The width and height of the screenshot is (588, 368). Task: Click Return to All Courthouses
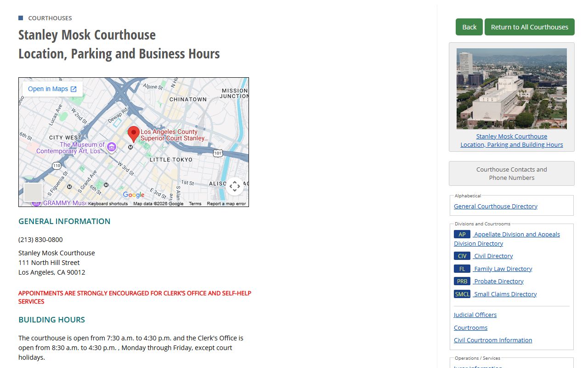530,27
